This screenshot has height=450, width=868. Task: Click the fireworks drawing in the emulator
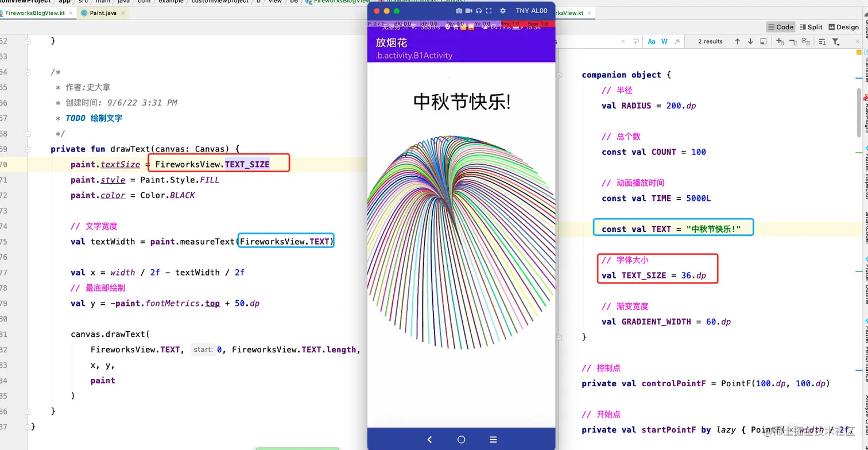coord(461,242)
